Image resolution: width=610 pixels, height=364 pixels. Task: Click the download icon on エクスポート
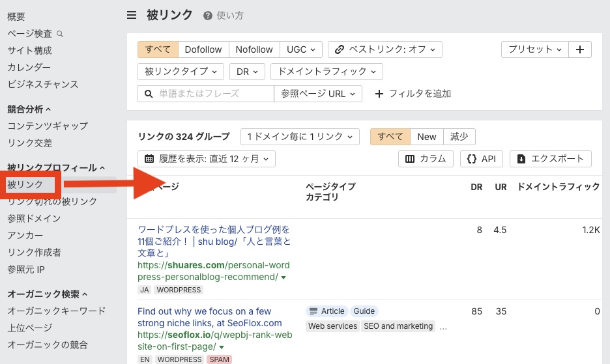[521, 159]
